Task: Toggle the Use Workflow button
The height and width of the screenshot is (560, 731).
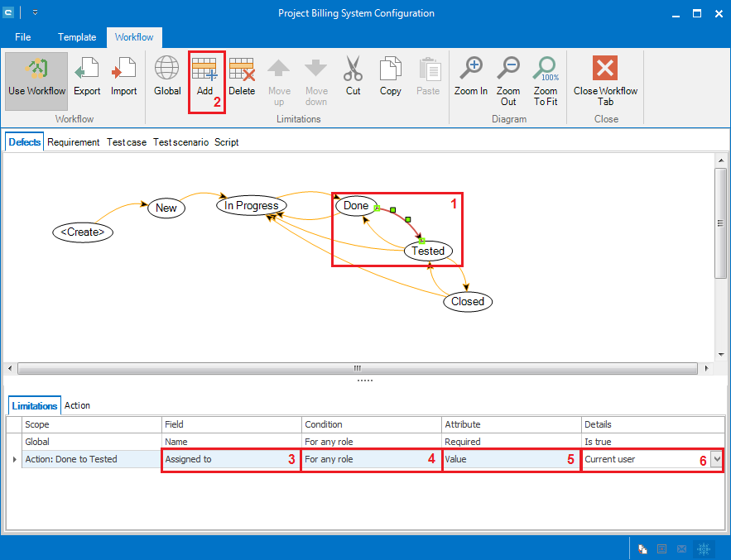Action: 37,77
